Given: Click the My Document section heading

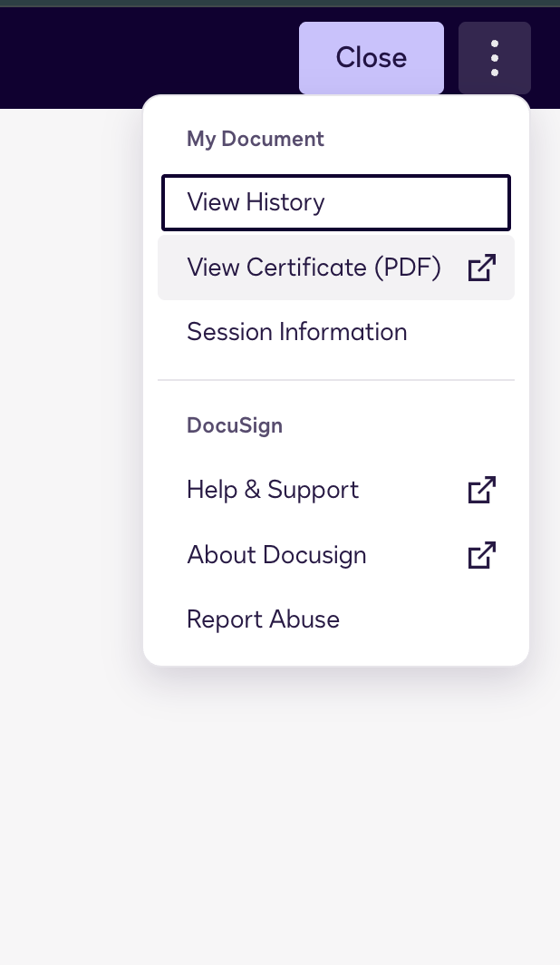Looking at the screenshot, I should (x=256, y=139).
